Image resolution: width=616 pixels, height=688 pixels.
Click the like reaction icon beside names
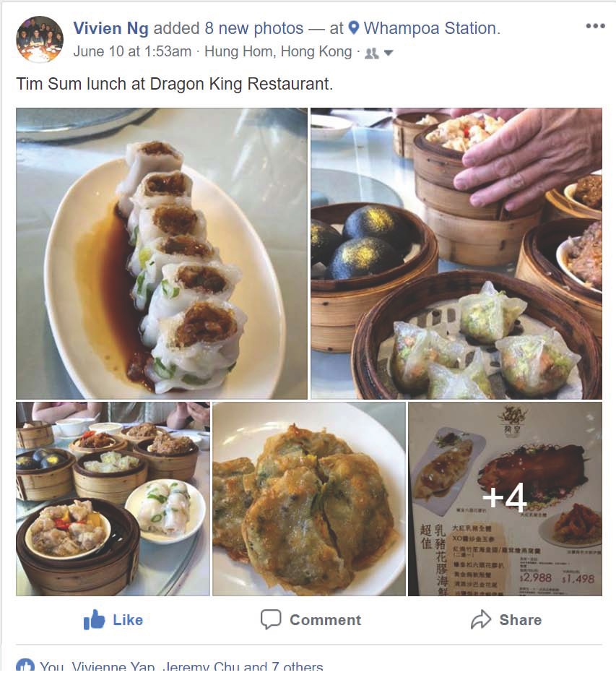[x=25, y=666]
